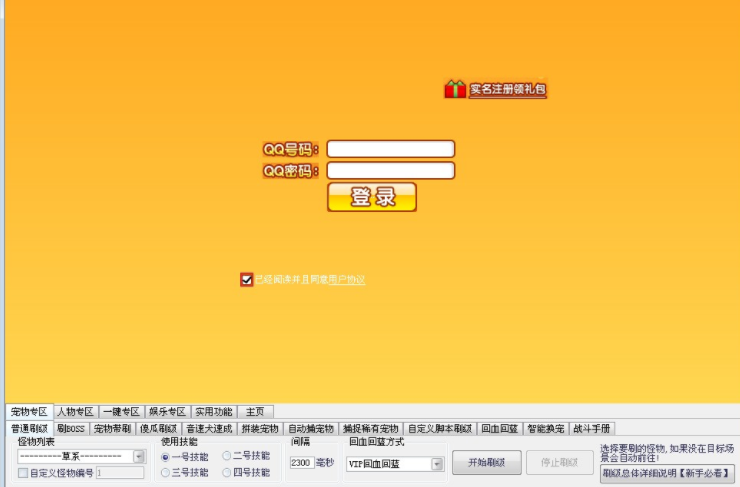
Task: Uncheck the agree to user agreement checkbox
Action: tap(246, 280)
